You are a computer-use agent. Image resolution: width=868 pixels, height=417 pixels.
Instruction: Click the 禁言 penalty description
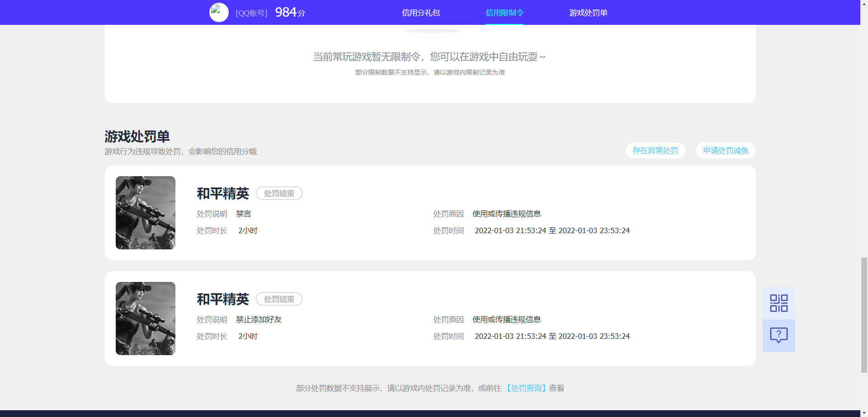(244, 214)
